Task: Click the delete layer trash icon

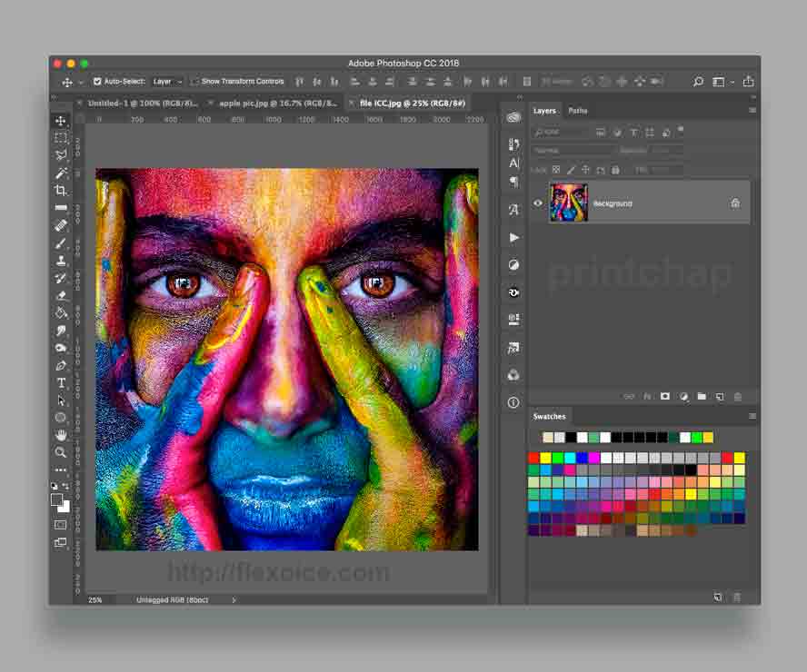Action: click(x=737, y=397)
